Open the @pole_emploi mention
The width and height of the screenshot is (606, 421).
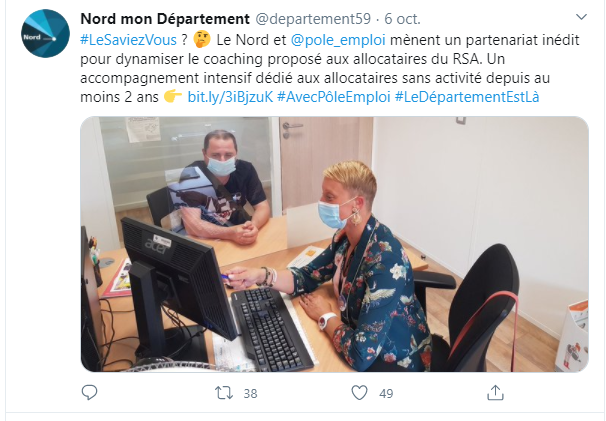point(338,40)
